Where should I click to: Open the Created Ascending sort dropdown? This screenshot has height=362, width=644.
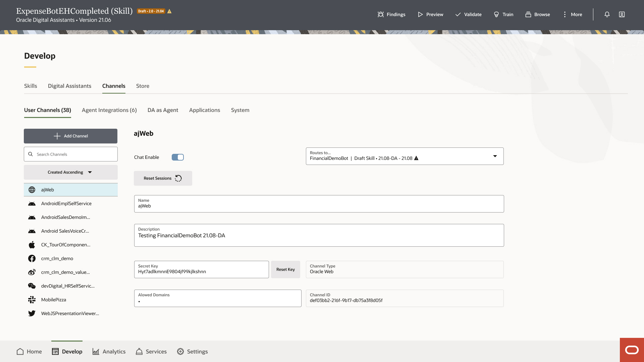tap(70, 172)
